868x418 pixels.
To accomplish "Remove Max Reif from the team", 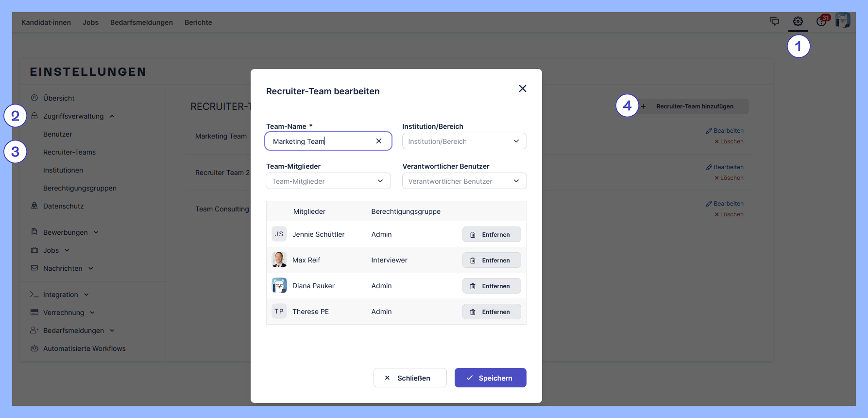I will tap(491, 260).
